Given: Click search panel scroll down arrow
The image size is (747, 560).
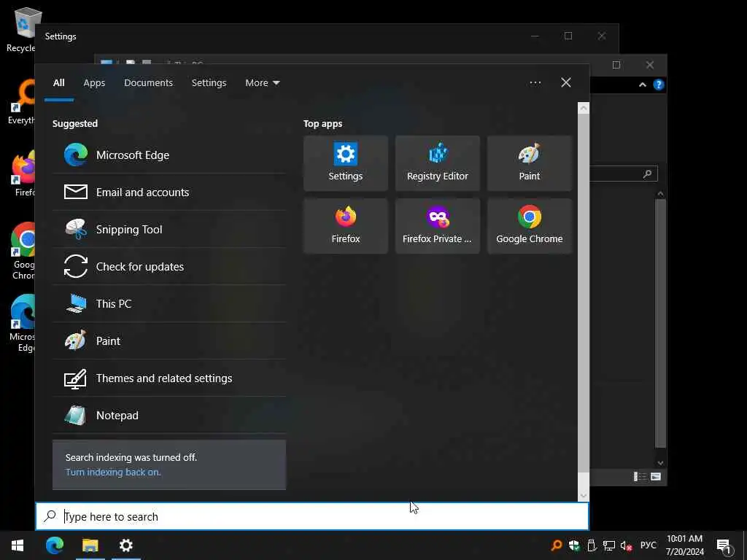Looking at the screenshot, I should [x=583, y=496].
